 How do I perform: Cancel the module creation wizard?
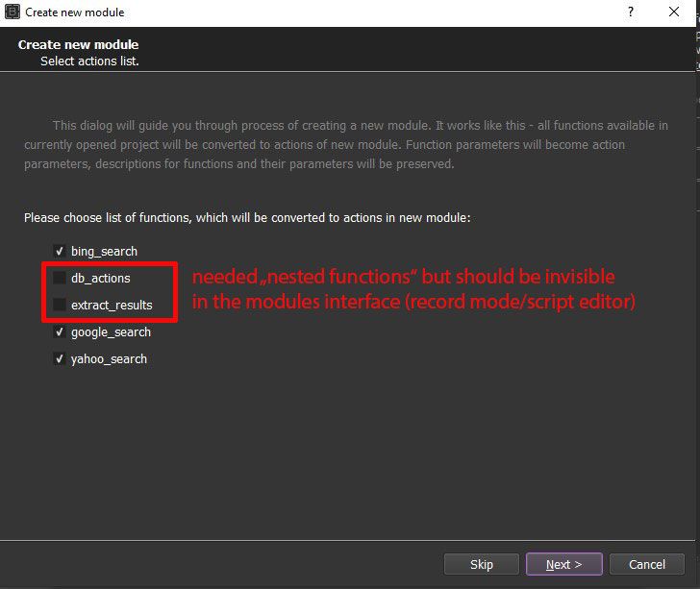(x=646, y=564)
